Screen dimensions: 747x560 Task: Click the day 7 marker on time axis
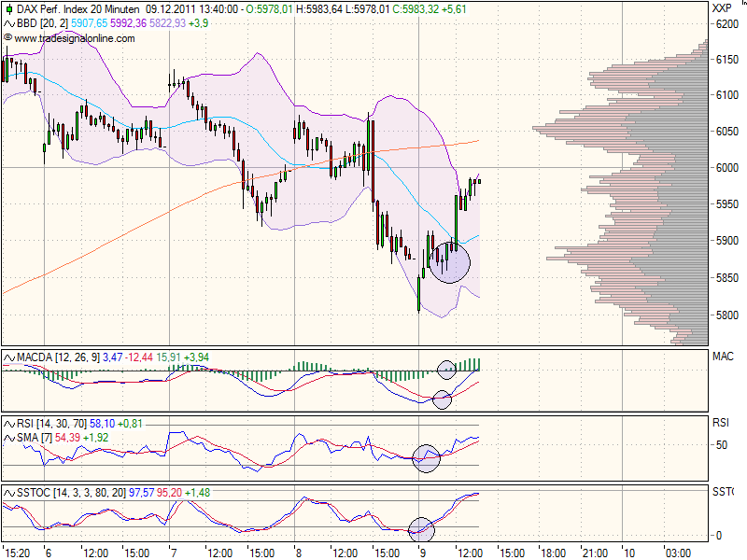pos(174,553)
